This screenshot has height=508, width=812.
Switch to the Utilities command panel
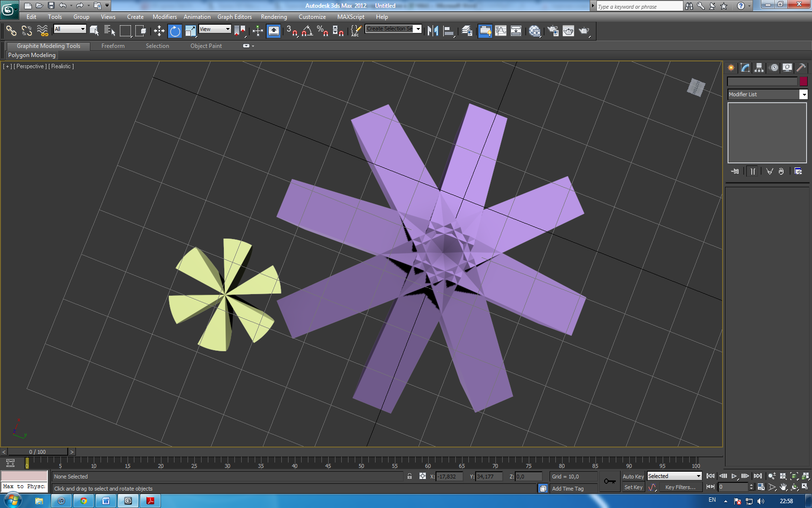pyautogui.click(x=801, y=68)
